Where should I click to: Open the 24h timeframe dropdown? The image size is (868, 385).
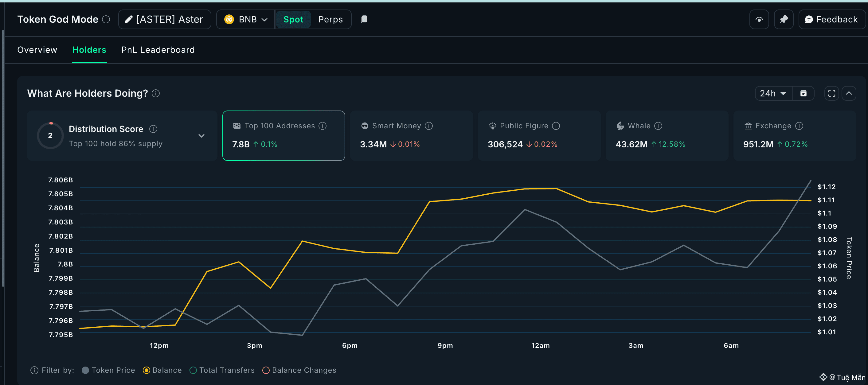click(x=773, y=93)
